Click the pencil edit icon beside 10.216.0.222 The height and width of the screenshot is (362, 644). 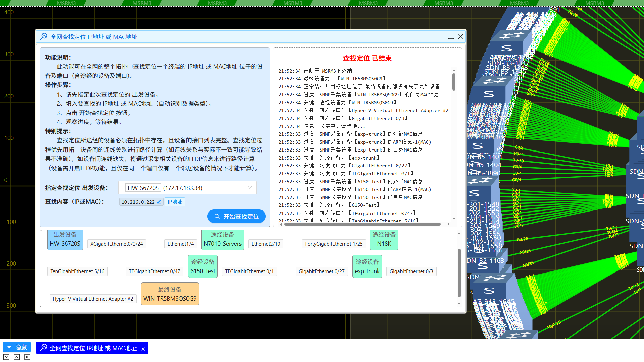click(159, 202)
